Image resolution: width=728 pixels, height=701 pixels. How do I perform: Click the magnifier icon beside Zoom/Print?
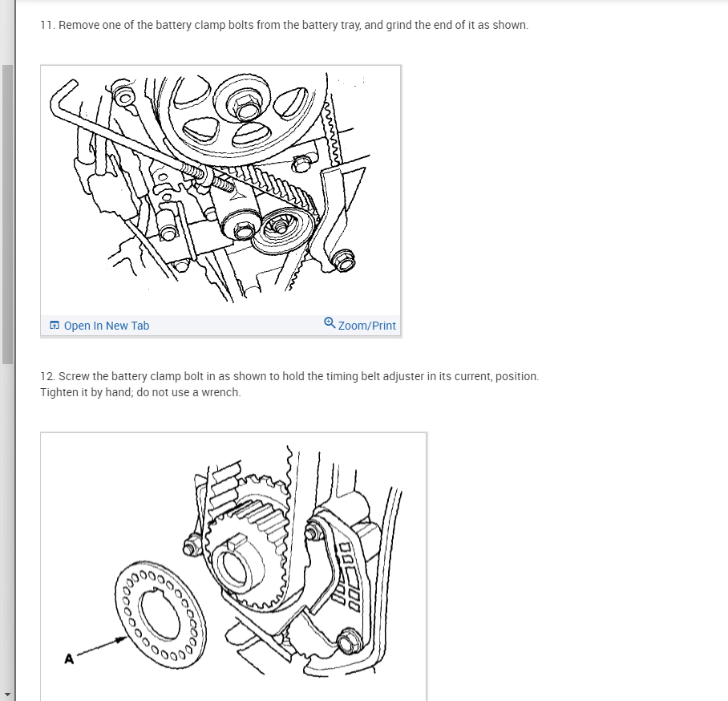[330, 323]
